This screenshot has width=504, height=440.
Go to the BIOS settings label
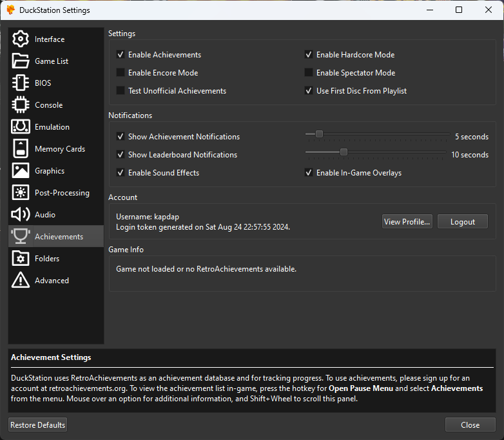tap(43, 83)
